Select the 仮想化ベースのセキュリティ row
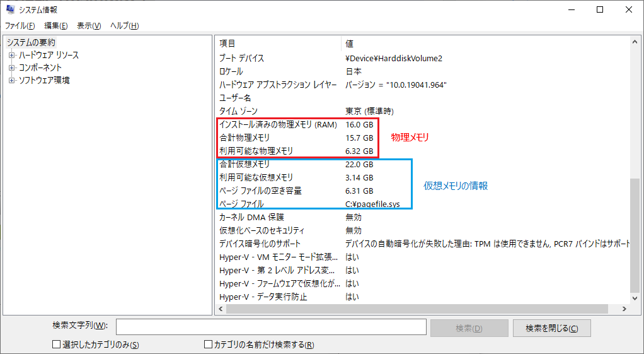644x354 pixels. click(x=423, y=230)
